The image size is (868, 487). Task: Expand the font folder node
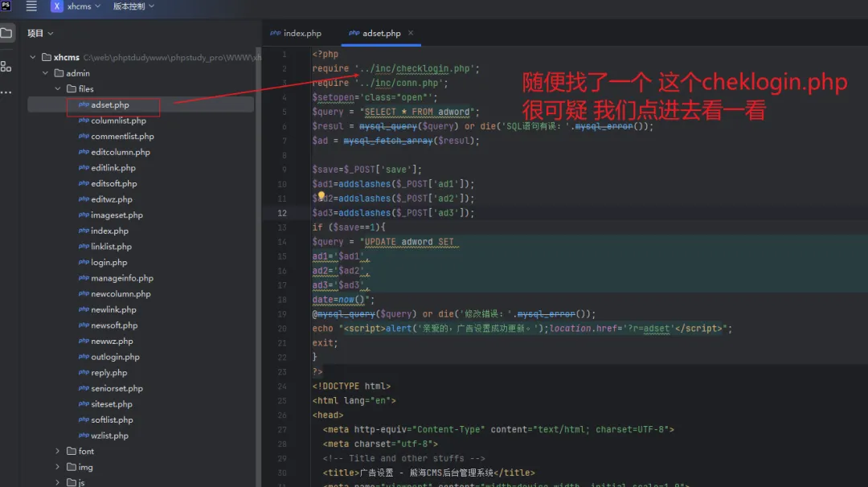click(x=58, y=451)
